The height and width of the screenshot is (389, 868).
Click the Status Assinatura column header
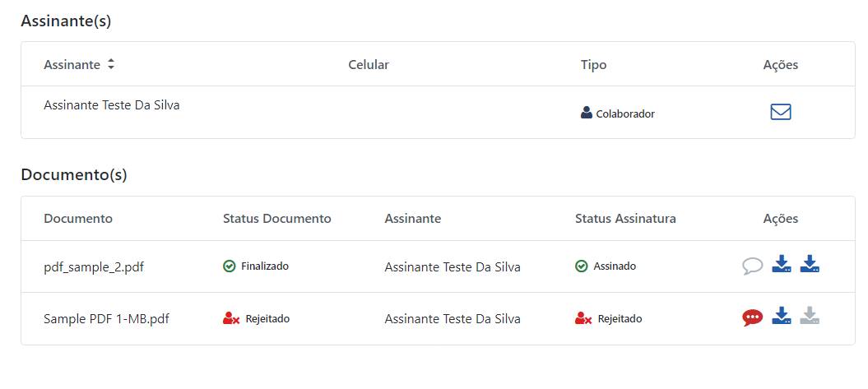(x=625, y=219)
